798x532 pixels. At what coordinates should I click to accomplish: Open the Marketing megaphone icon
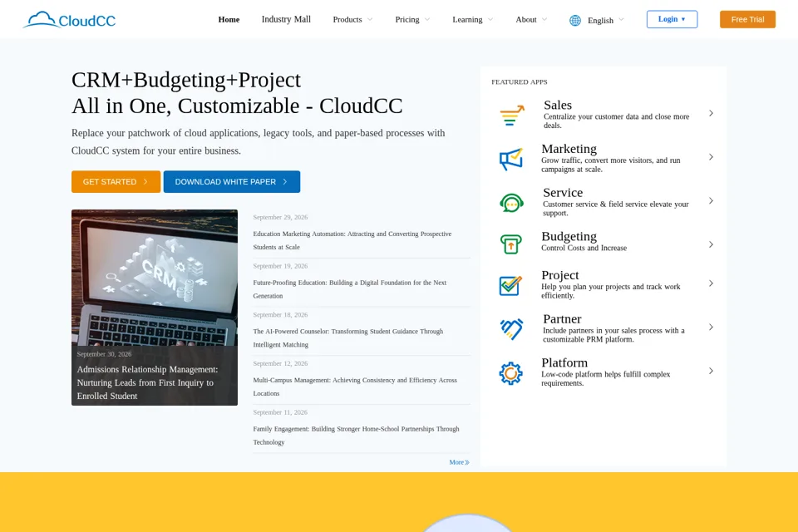tap(511, 159)
